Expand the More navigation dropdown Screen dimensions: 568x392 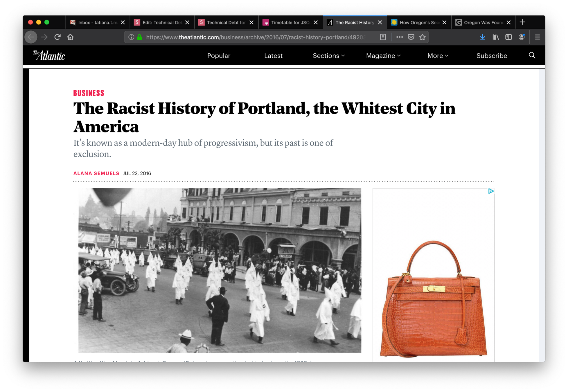[x=438, y=56]
